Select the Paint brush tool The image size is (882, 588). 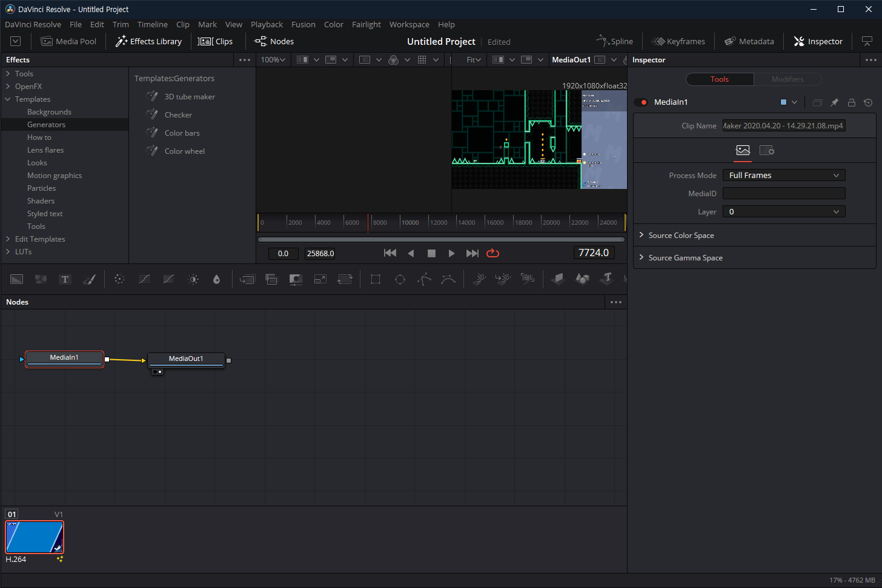(x=89, y=279)
